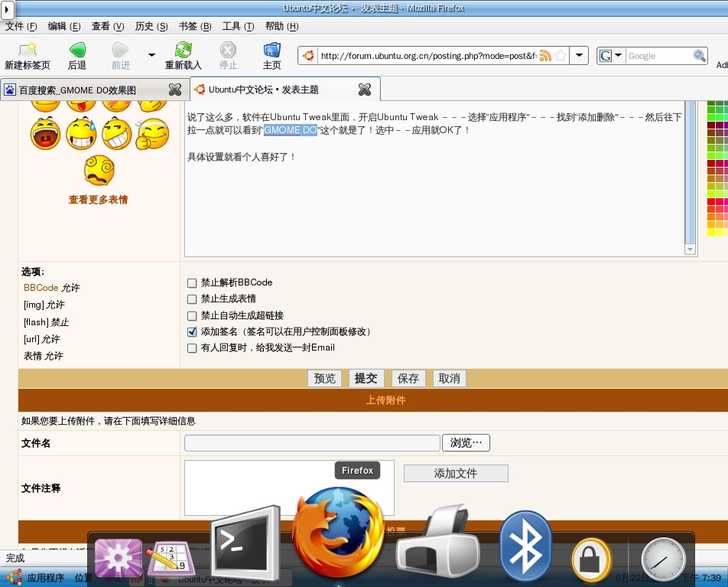
Task: Open the 工具 (T) menu
Action: (x=238, y=26)
